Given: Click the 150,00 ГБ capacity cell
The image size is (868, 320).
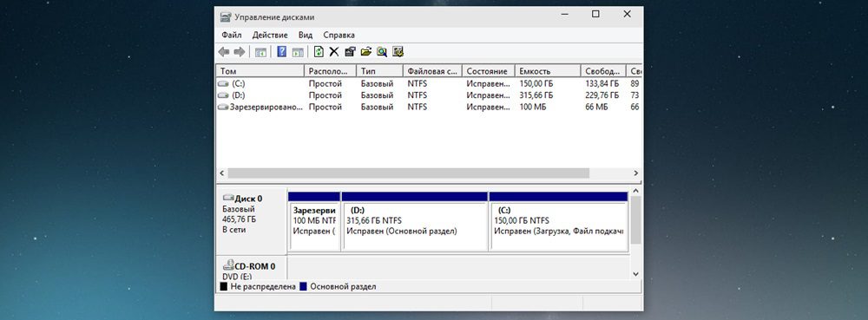Looking at the screenshot, I should [x=536, y=84].
